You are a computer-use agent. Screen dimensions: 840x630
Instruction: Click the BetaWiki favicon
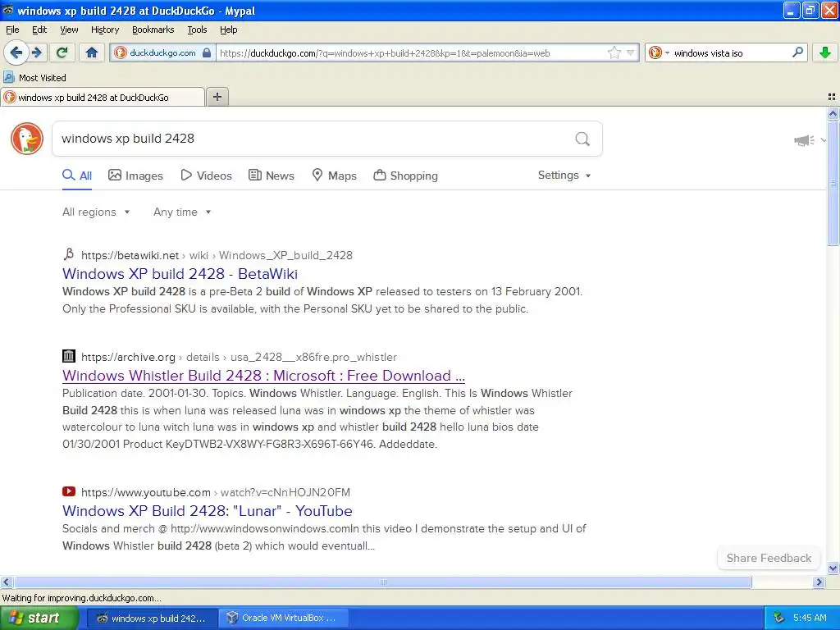(x=69, y=254)
